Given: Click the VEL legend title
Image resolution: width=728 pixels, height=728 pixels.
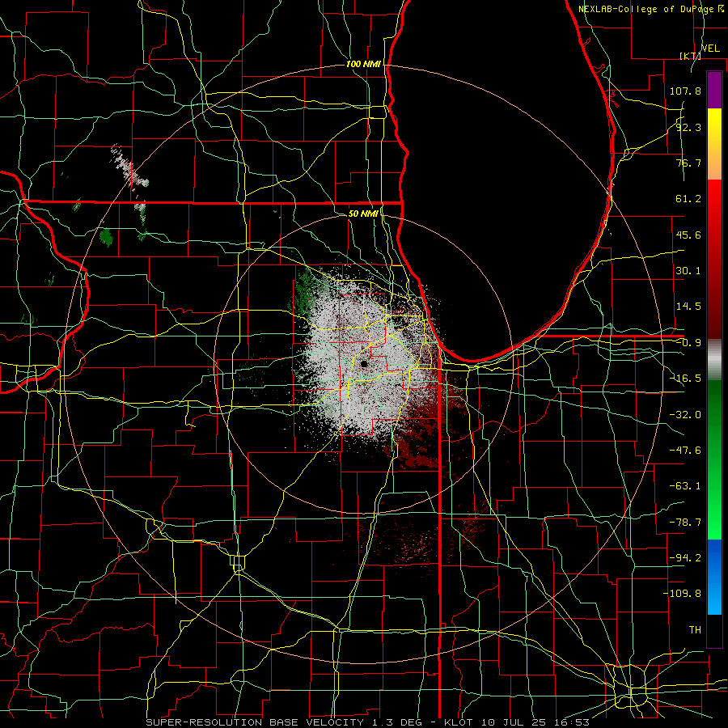Looking at the screenshot, I should (x=710, y=49).
